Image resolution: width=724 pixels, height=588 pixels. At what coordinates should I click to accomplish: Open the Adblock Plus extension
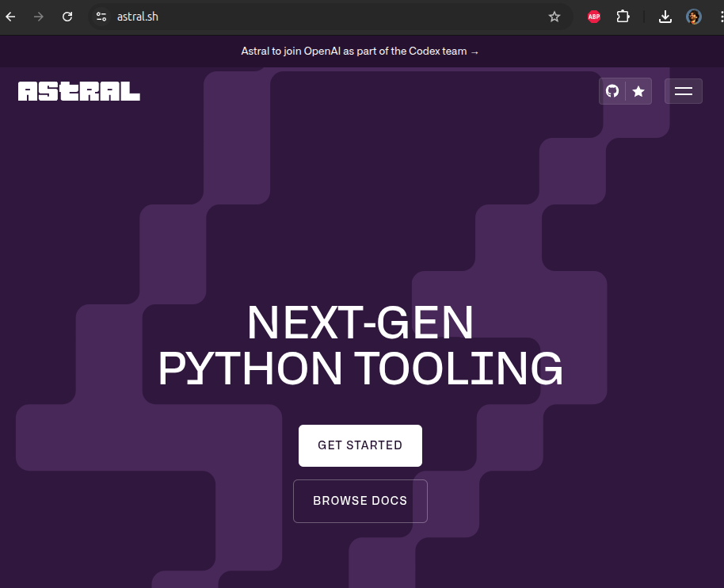pyautogui.click(x=594, y=17)
